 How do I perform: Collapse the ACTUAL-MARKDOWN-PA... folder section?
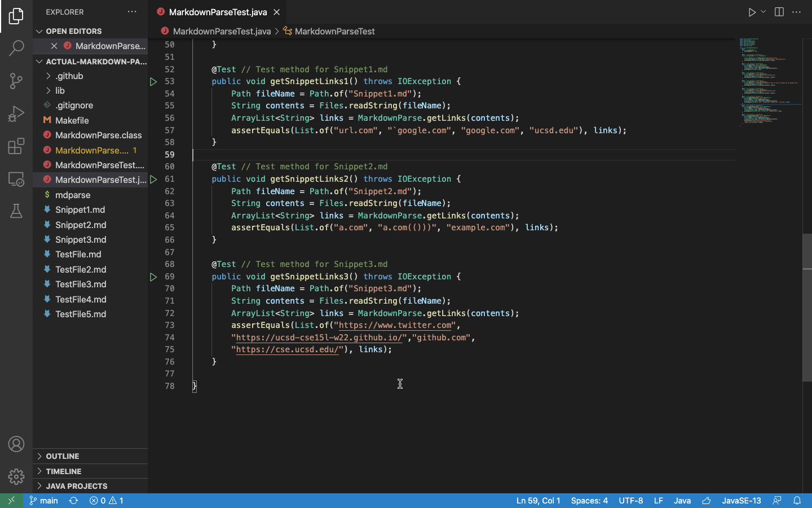click(x=90, y=61)
